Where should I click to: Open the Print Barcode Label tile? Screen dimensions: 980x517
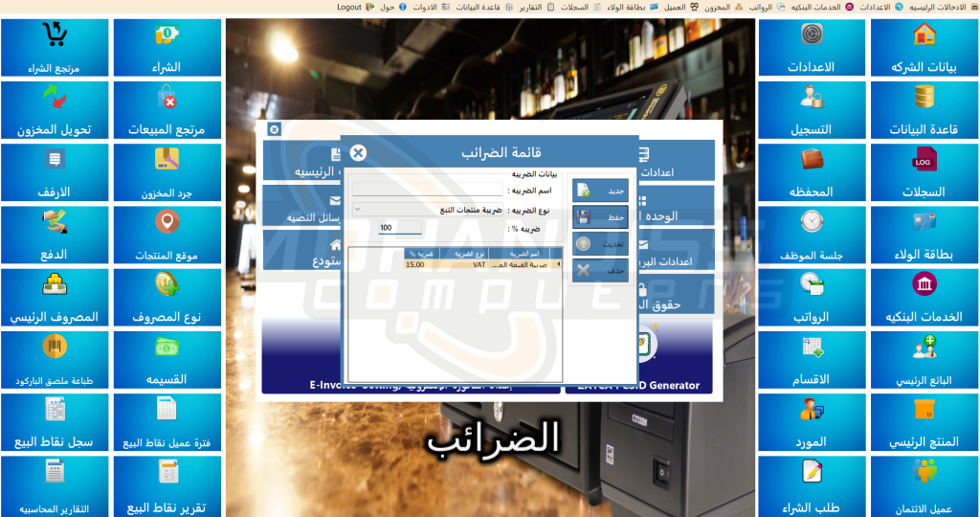tap(54, 357)
